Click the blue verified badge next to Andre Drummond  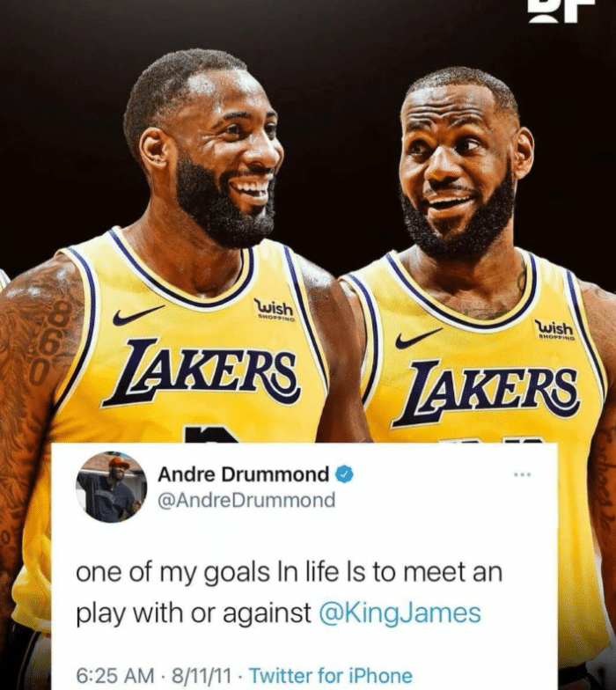pos(345,475)
